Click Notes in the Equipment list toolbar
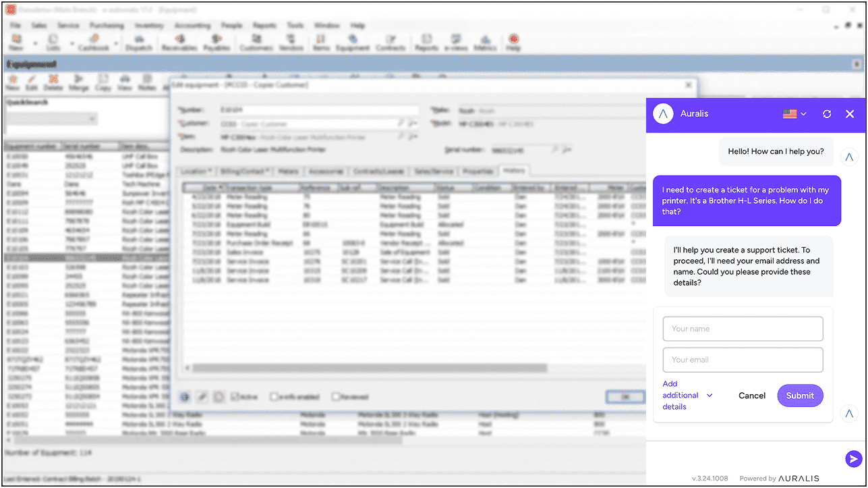Image resolution: width=868 pixels, height=488 pixels. (x=146, y=82)
